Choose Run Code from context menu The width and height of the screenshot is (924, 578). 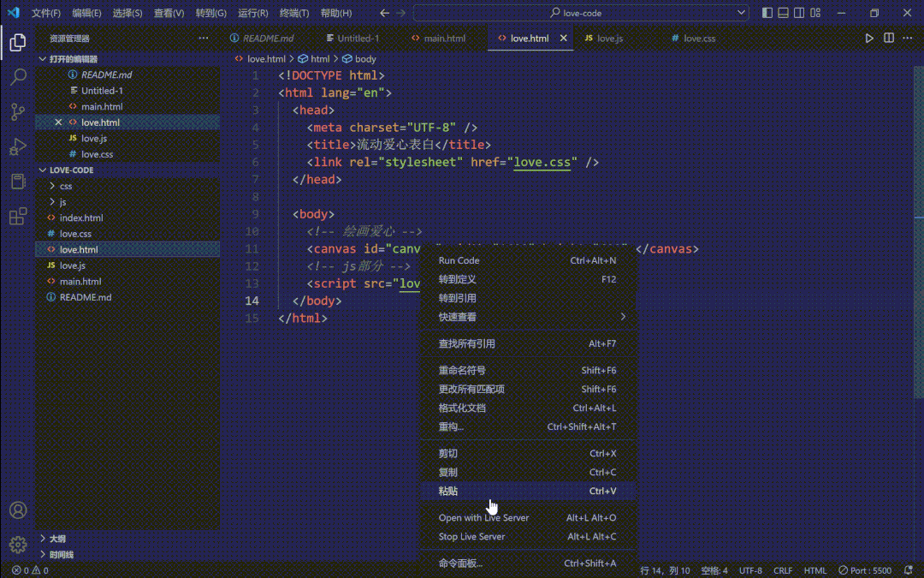pos(528,260)
